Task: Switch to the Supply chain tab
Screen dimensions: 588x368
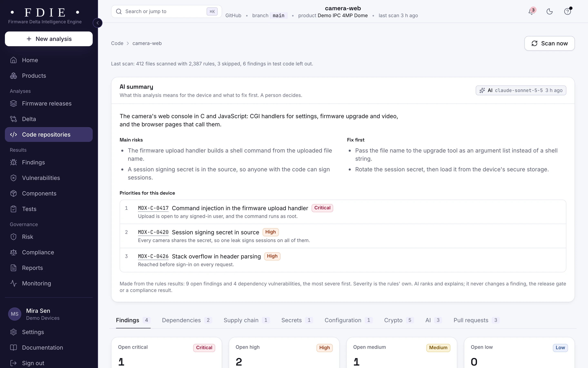Action: pos(246,320)
